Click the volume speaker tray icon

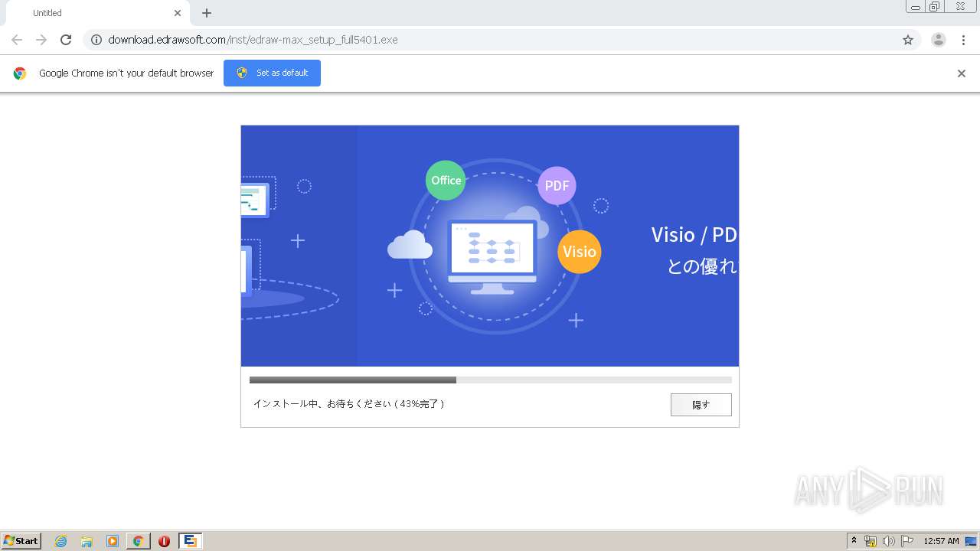pos(889,541)
